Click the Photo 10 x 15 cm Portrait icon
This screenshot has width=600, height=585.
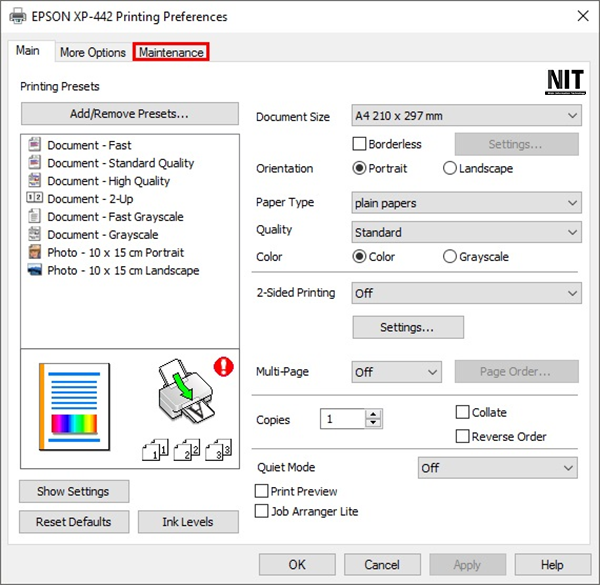[34, 252]
